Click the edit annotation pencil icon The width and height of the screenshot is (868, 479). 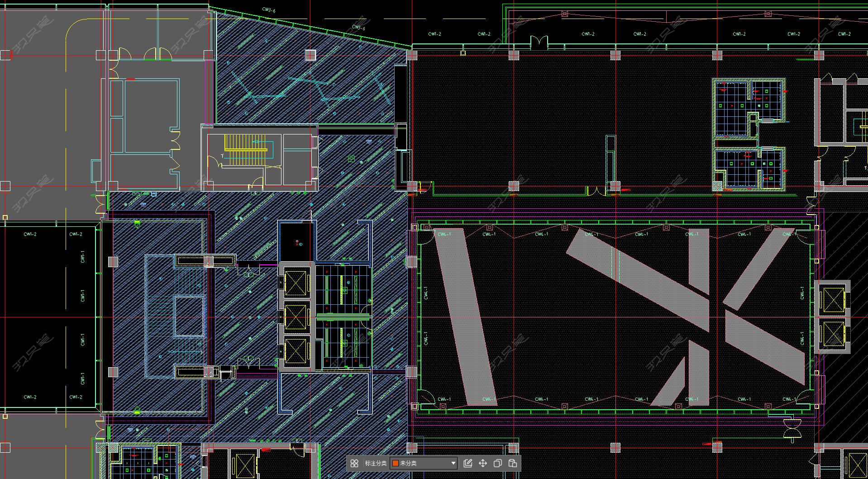point(468,463)
